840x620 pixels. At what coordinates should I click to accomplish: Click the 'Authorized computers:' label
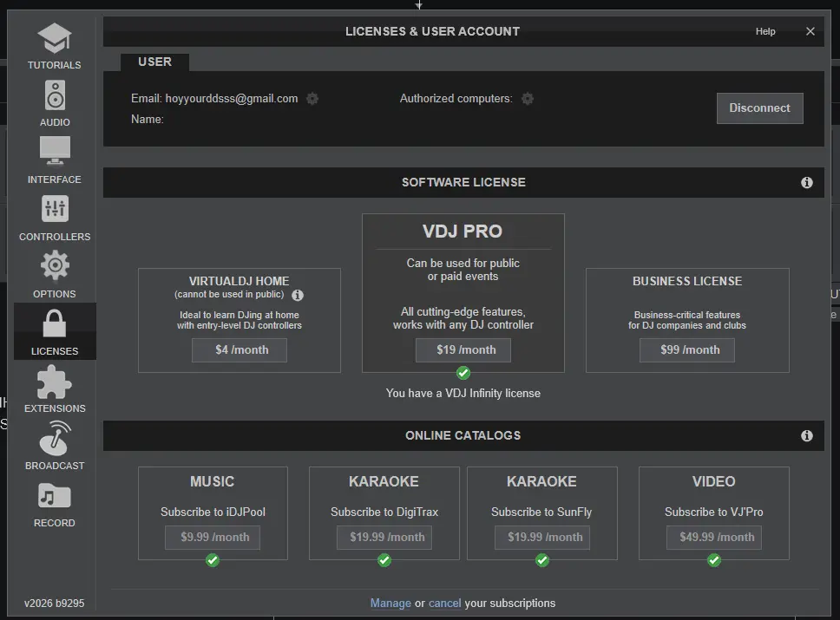tap(456, 99)
